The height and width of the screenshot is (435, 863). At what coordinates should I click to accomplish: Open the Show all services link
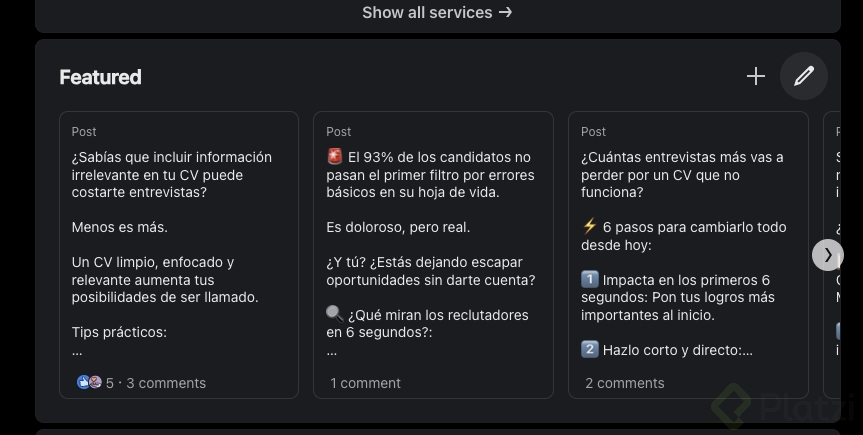click(x=437, y=13)
